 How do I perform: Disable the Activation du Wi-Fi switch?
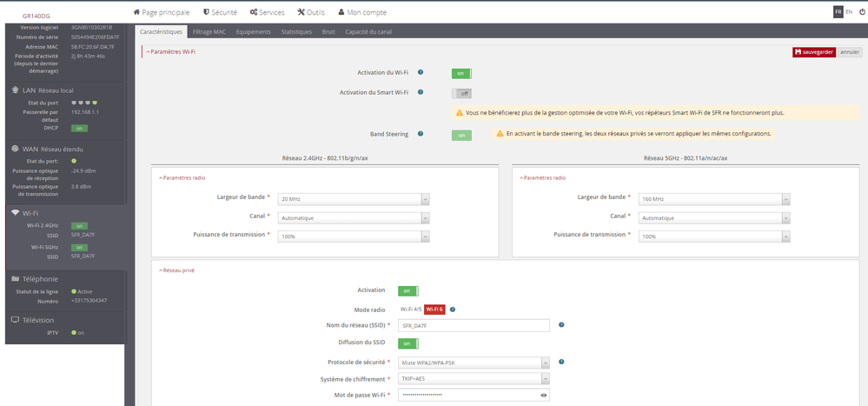461,74
